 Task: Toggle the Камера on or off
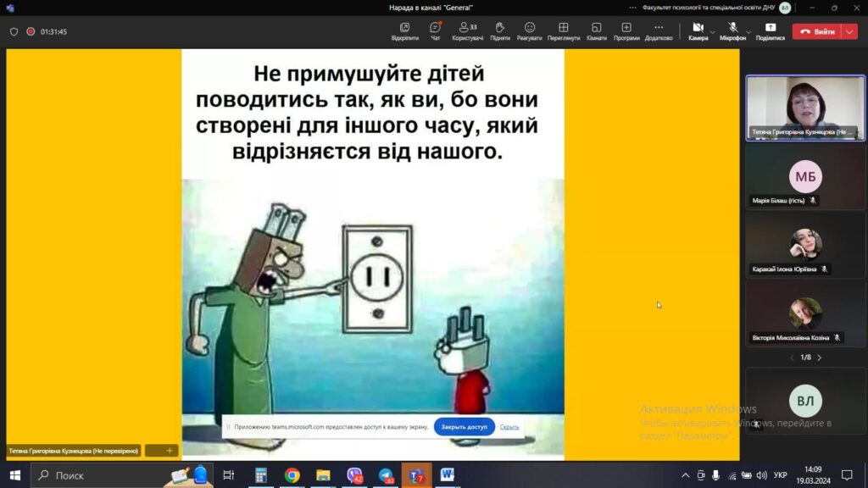click(698, 31)
